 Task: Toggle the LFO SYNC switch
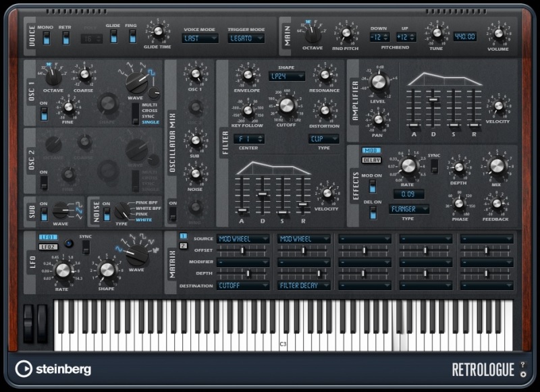[x=86, y=247]
